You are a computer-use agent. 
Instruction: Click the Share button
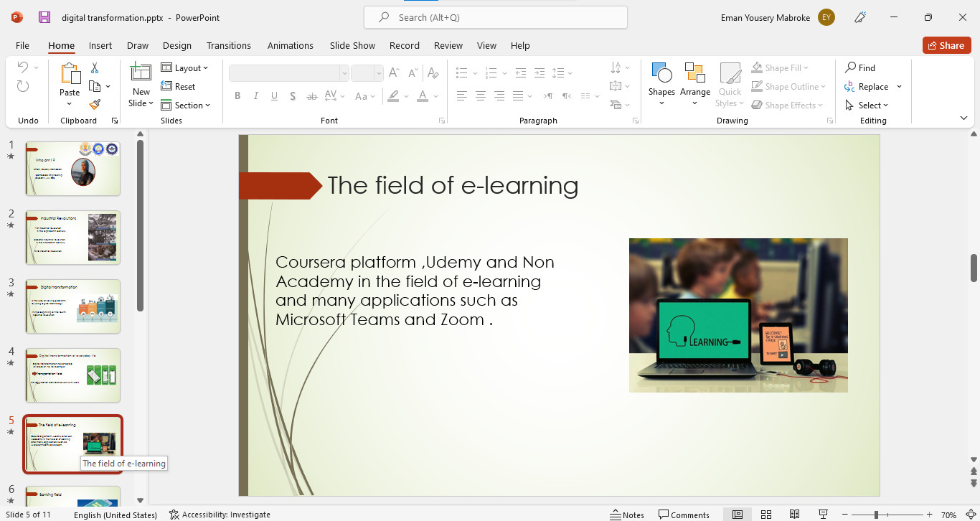[946, 44]
